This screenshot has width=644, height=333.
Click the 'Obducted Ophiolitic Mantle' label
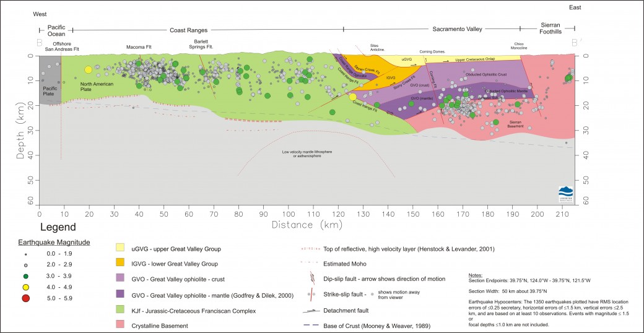click(x=505, y=91)
